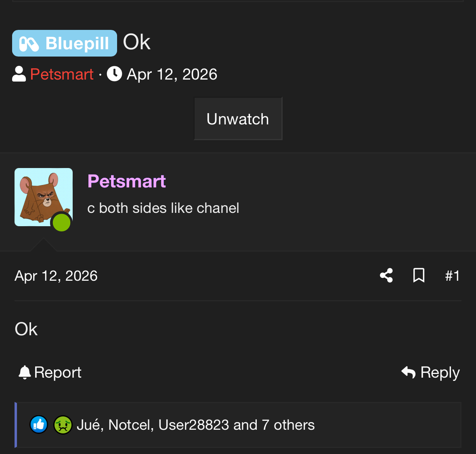The height and width of the screenshot is (454, 476).
Task: Open the pink Petsmart username profile
Action: point(126,181)
